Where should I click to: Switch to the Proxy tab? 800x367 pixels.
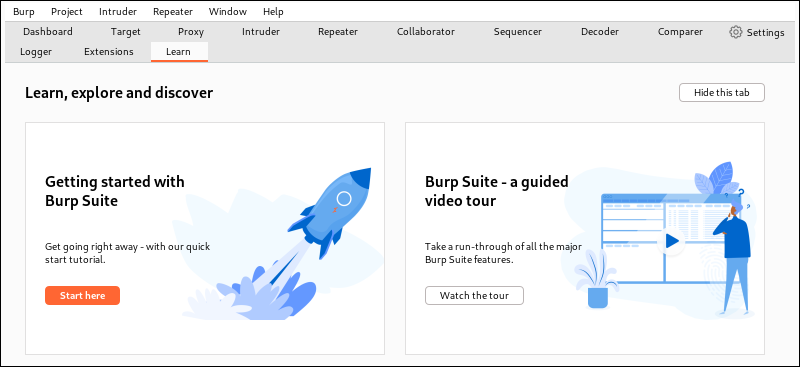(191, 32)
